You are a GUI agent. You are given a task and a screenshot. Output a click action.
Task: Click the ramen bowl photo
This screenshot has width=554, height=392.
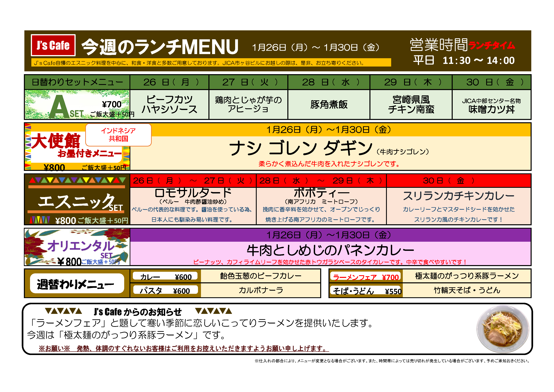[x=503, y=329]
